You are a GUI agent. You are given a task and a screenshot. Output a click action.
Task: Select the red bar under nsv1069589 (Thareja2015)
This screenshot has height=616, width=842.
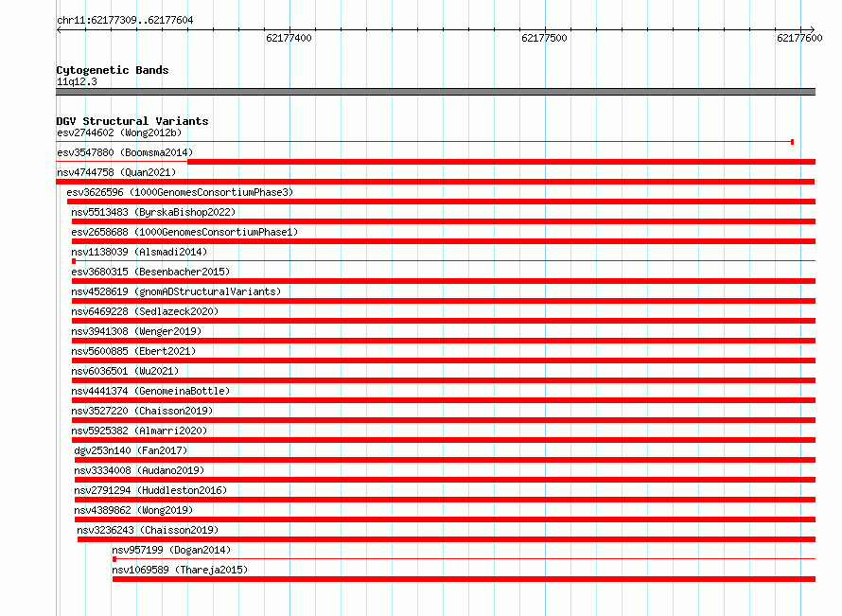tap(464, 579)
